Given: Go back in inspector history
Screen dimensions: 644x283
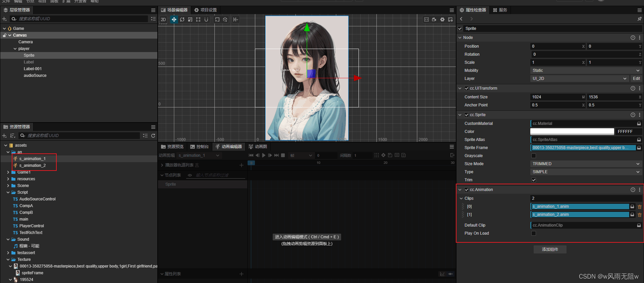Looking at the screenshot, I should click(462, 19).
